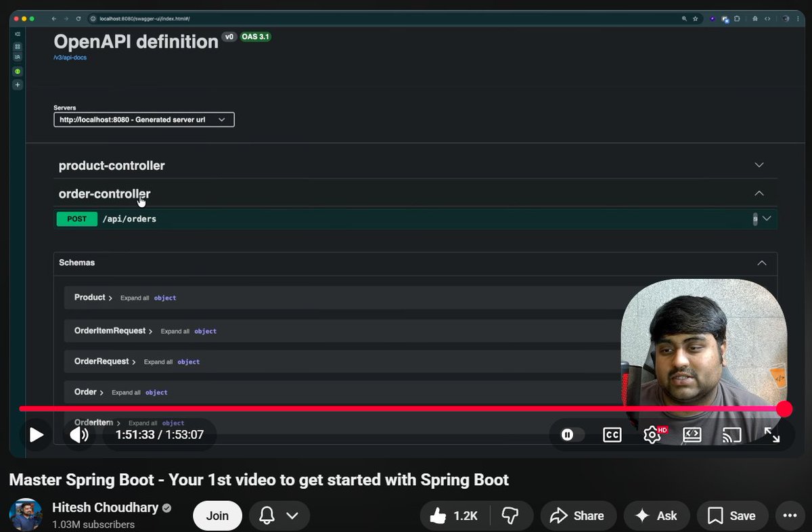Viewport: 812px width, 532px height.
Task: Open the Hitesh Choudhary channel name link
Action: pos(106,508)
